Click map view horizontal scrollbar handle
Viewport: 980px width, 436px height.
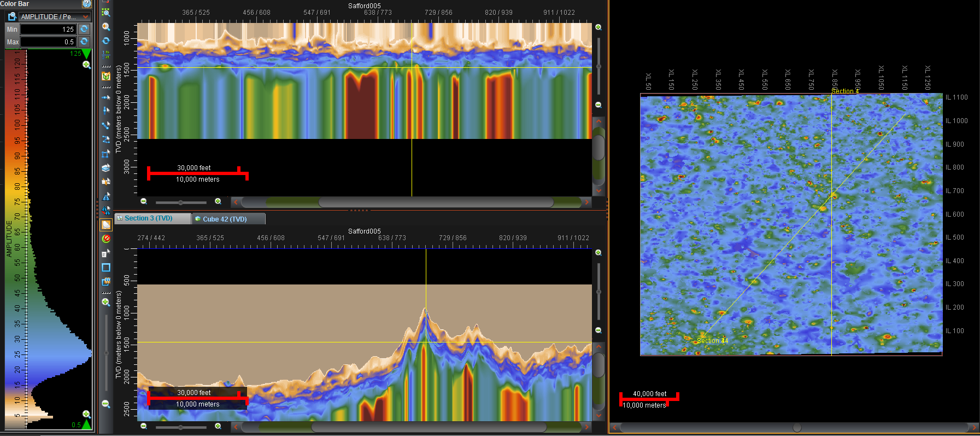[797, 427]
